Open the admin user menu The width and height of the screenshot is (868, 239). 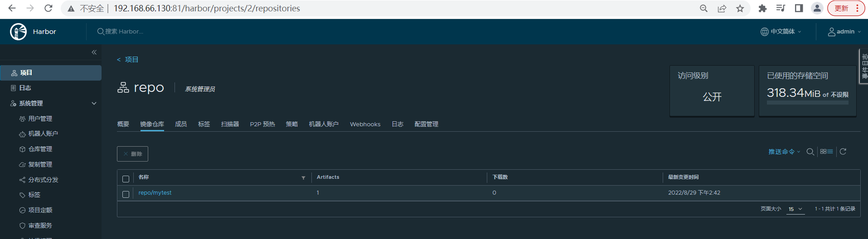[x=844, y=32]
